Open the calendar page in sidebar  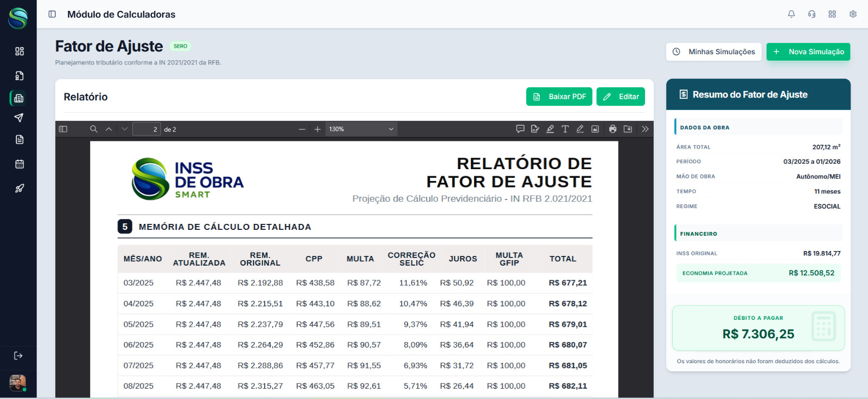[x=20, y=164]
